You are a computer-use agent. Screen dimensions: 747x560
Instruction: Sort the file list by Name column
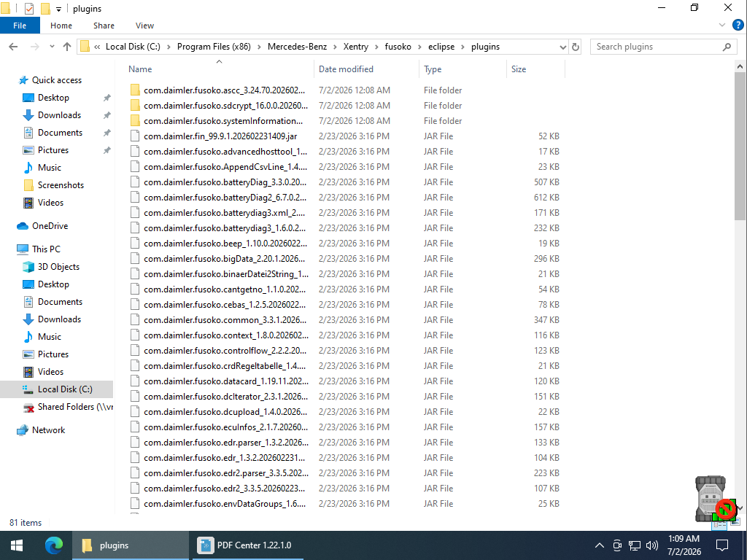pos(140,69)
